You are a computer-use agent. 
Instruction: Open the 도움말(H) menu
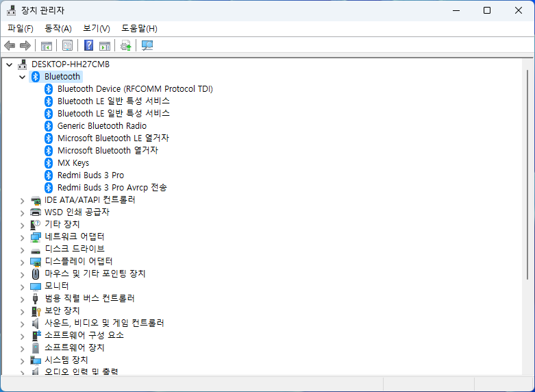coord(139,29)
